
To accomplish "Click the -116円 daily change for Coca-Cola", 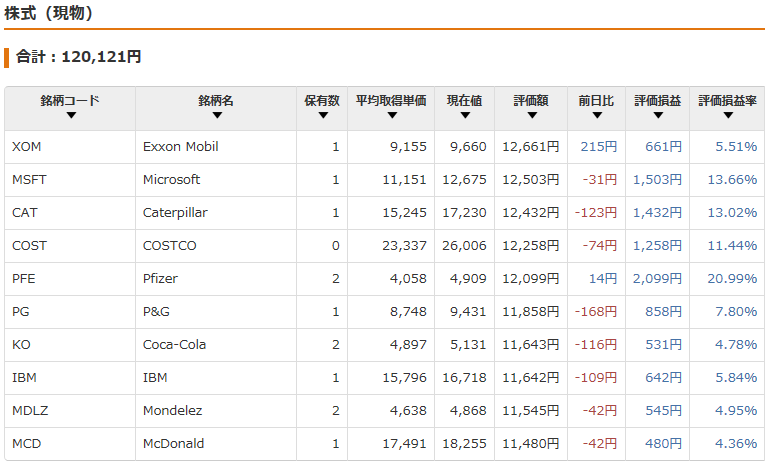I will pos(596,344).
